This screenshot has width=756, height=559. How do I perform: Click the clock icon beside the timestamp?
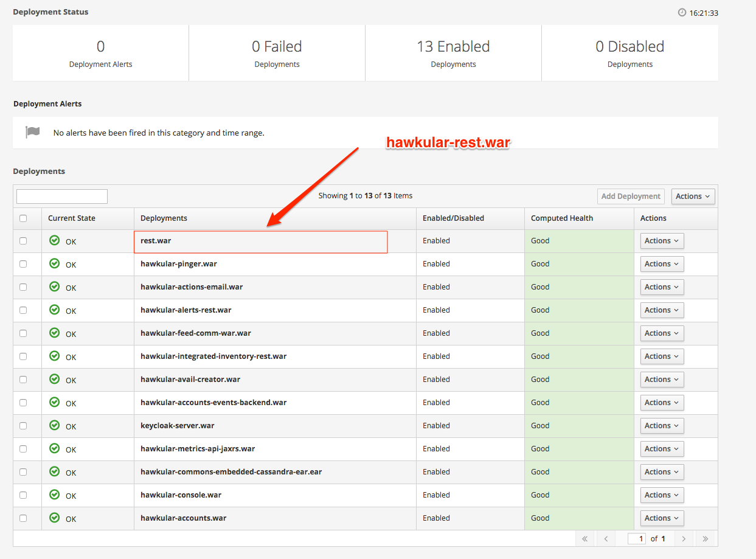point(682,13)
